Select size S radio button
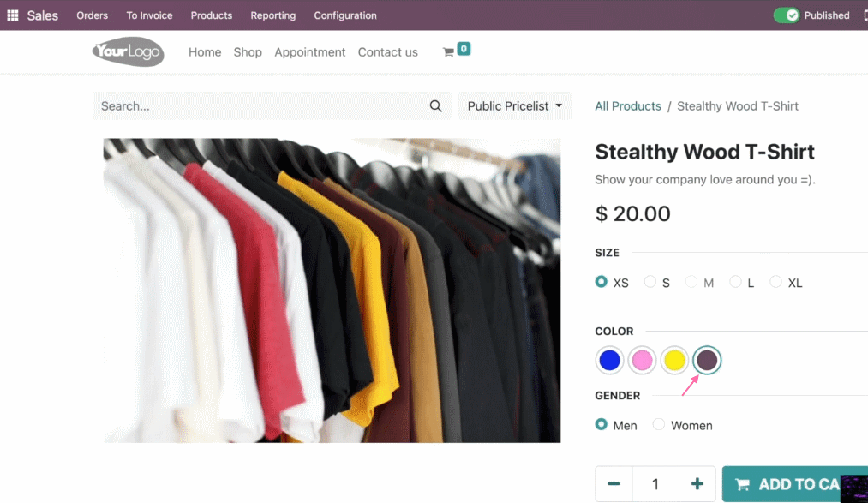The image size is (868, 503). [650, 282]
